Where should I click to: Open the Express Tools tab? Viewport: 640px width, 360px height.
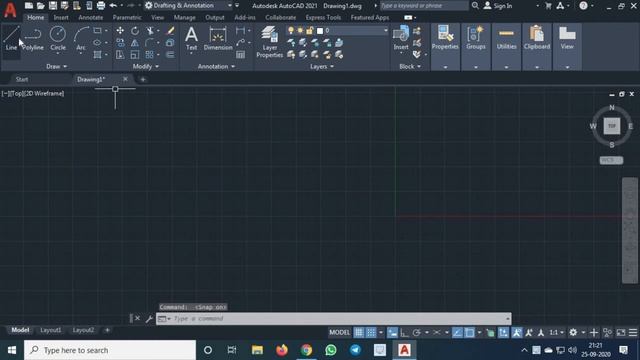click(323, 18)
